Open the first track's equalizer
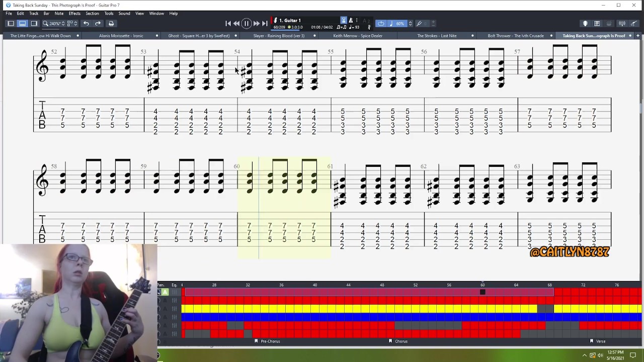The image size is (644, 362). [174, 292]
